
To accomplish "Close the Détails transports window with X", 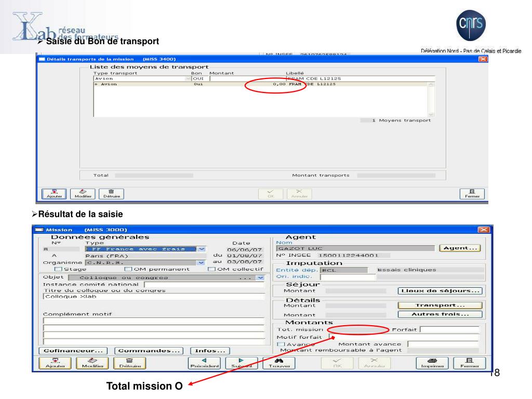I will (x=483, y=59).
